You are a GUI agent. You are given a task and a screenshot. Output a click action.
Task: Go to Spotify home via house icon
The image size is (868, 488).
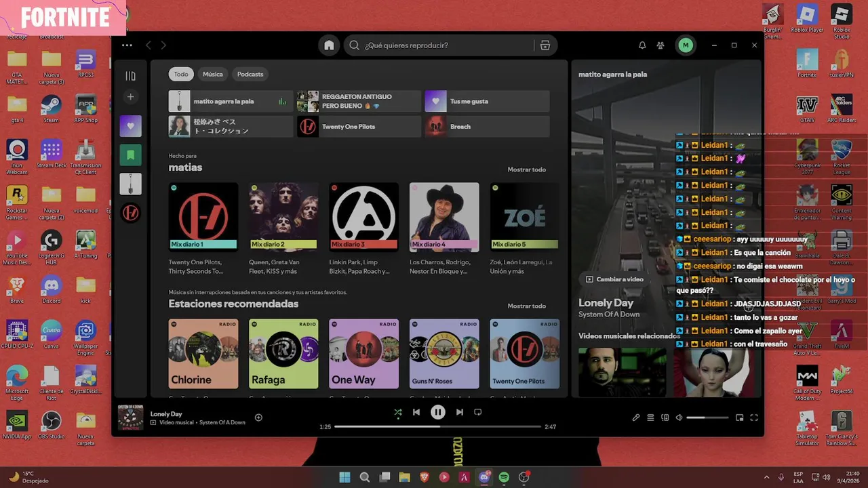click(329, 45)
